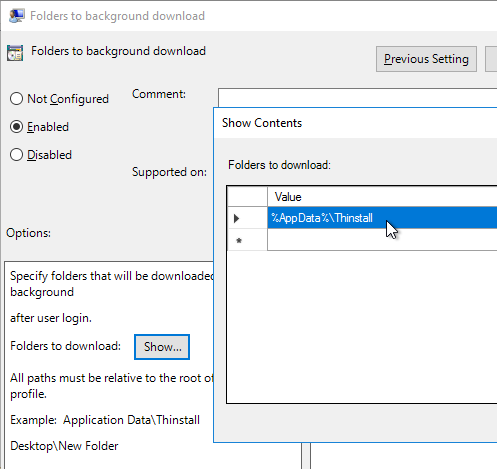497x469 pixels.
Task: Click the Options pane scrollbar below the dialog
Action: [306, 456]
